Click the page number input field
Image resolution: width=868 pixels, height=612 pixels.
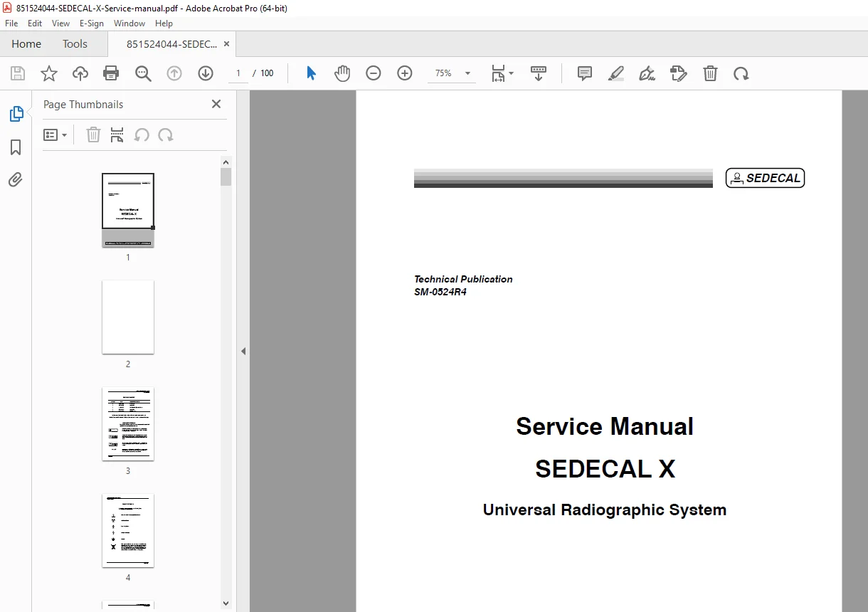238,73
